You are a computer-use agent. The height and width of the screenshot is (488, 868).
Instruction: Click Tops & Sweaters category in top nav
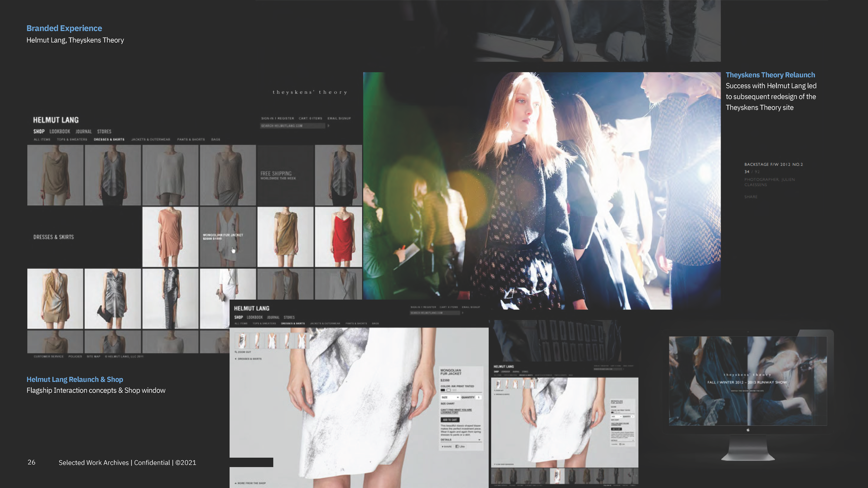coord(72,140)
